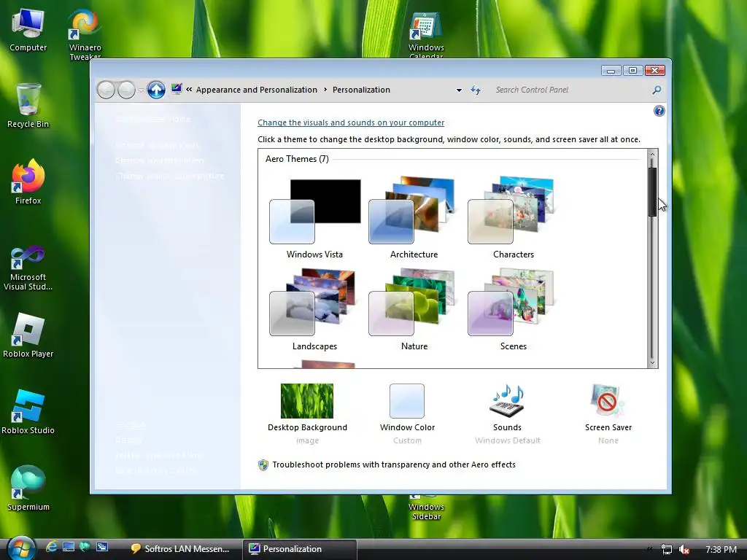This screenshot has height=560, width=747.
Task: Click the Windows Default label under Sounds
Action: pyautogui.click(x=508, y=440)
